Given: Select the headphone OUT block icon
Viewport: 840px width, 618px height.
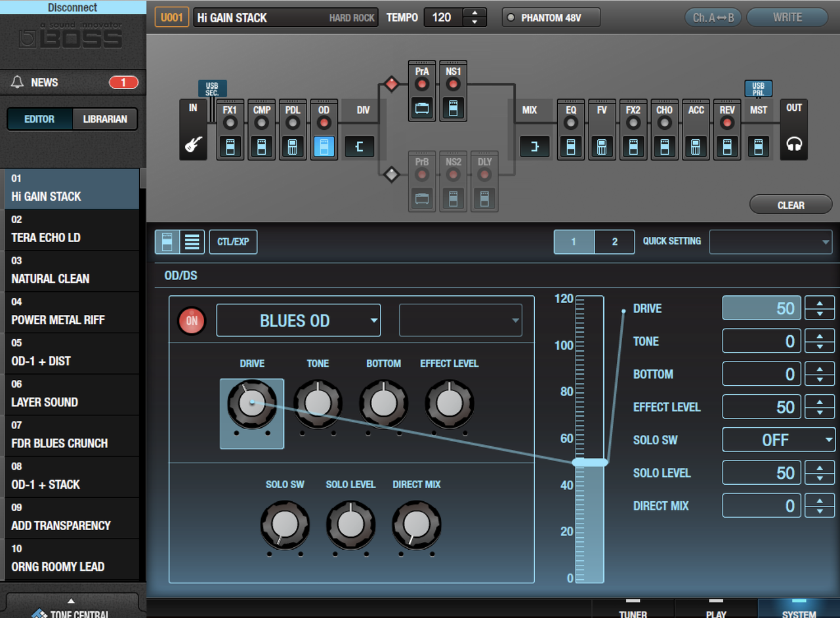Looking at the screenshot, I should pos(794,144).
